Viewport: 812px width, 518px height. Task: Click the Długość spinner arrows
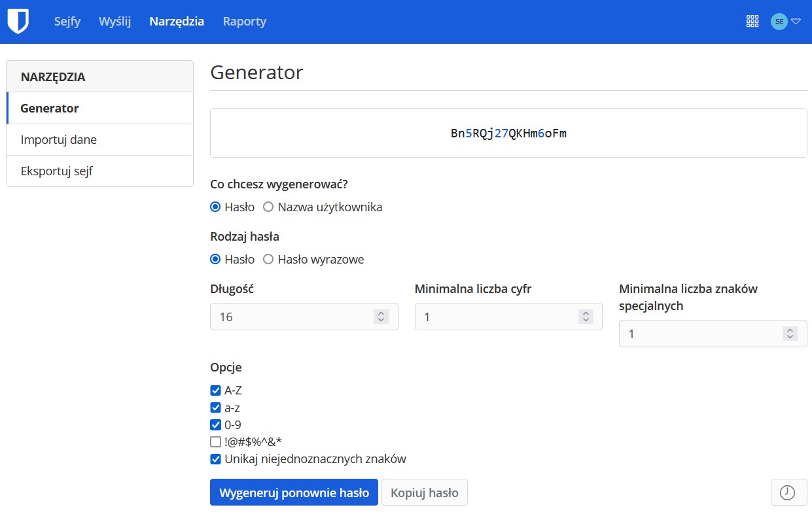pyautogui.click(x=381, y=317)
